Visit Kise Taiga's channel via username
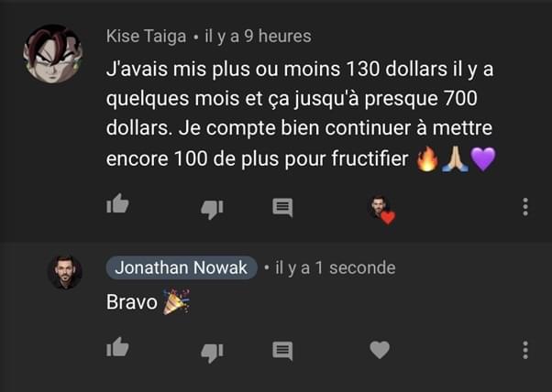The image size is (552, 392). (146, 37)
